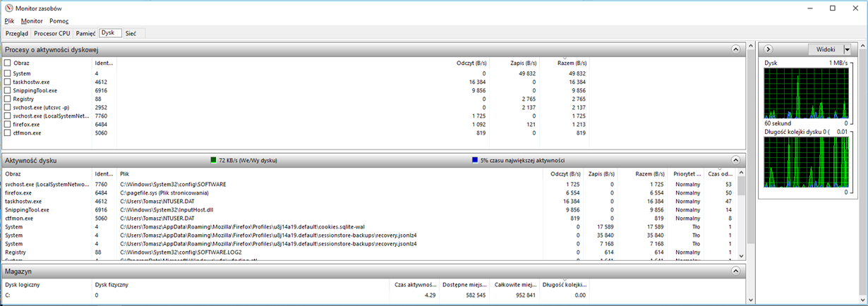The image size is (868, 306).
Task: Collapse the Aktywność dysku section
Action: tap(737, 160)
